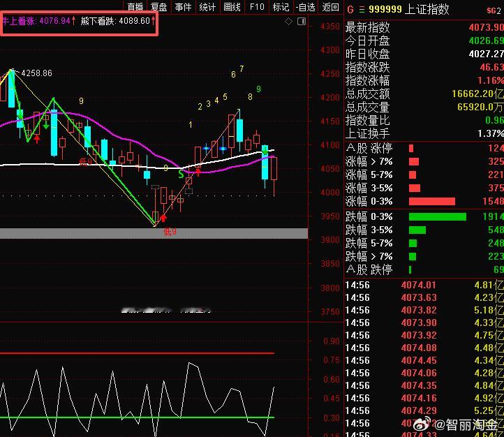Viewport: 504px width, 437px height.
Task: Click the 上证换手 1.37% row
Action: tap(424, 133)
